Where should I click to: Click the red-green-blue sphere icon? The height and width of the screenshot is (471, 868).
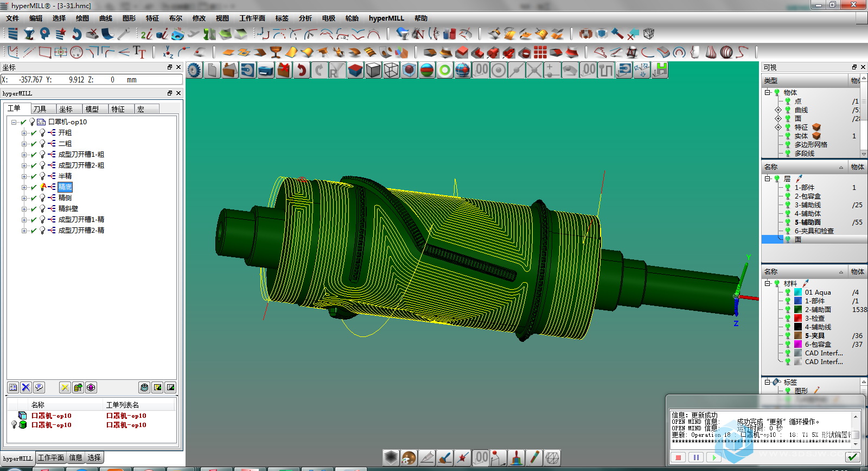[x=426, y=71]
